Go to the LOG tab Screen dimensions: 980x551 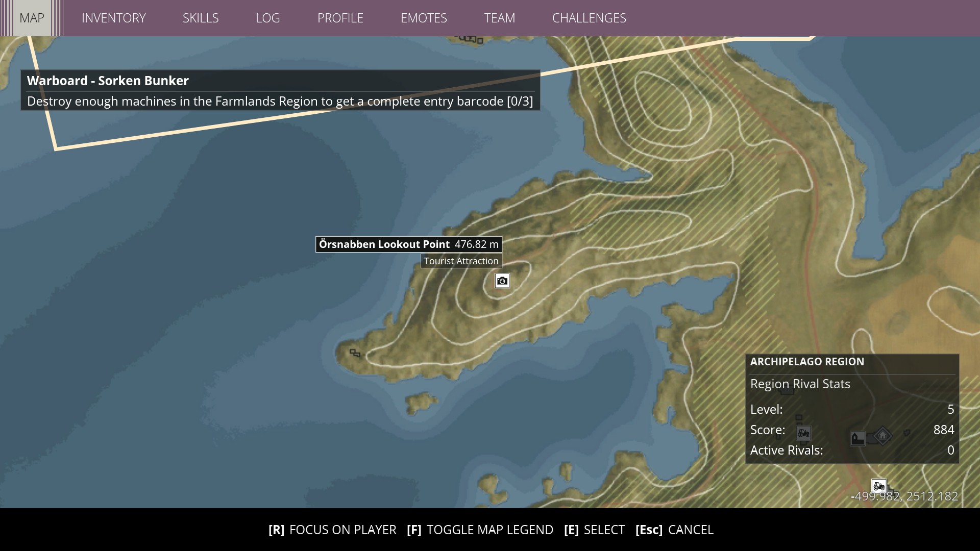click(x=267, y=18)
